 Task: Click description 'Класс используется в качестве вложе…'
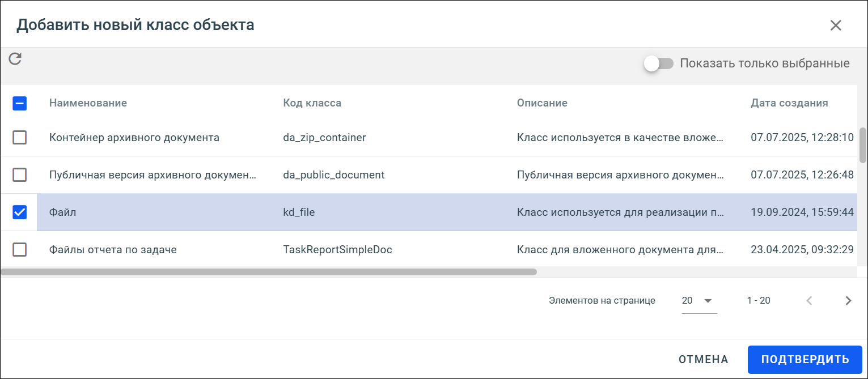pos(621,138)
